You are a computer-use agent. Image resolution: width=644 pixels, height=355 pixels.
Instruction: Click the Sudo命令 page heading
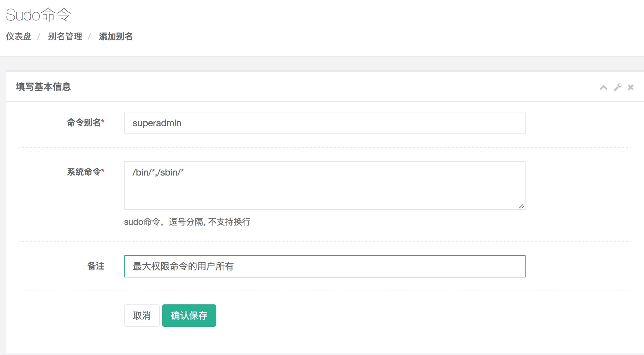[38, 15]
